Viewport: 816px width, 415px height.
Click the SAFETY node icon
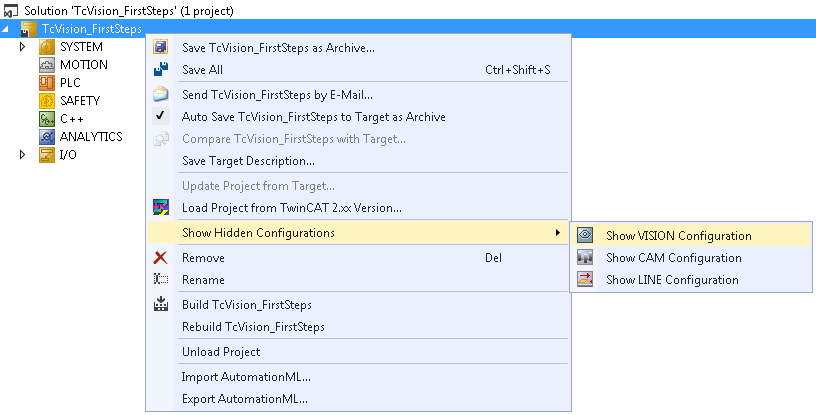coord(47,101)
